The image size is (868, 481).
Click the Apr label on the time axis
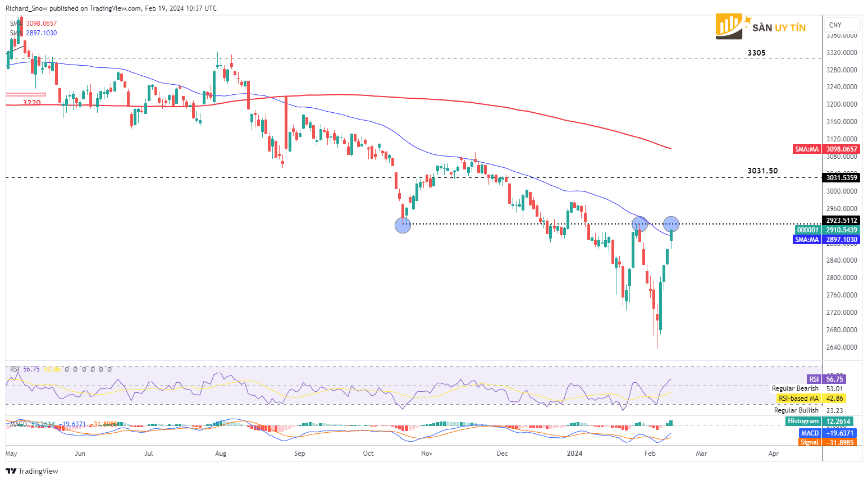pyautogui.click(x=774, y=453)
